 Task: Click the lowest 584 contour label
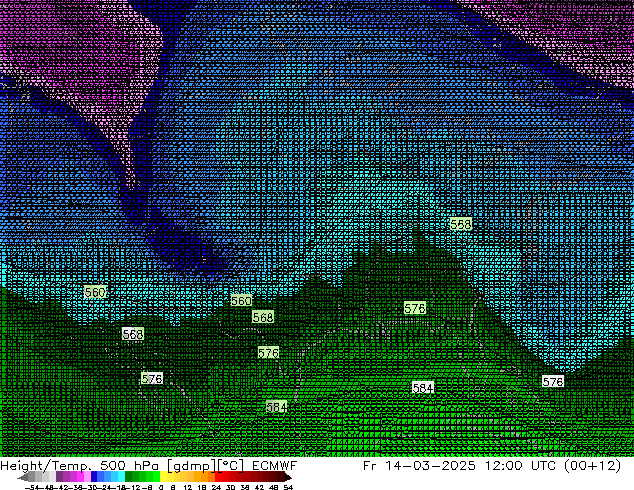tap(277, 406)
